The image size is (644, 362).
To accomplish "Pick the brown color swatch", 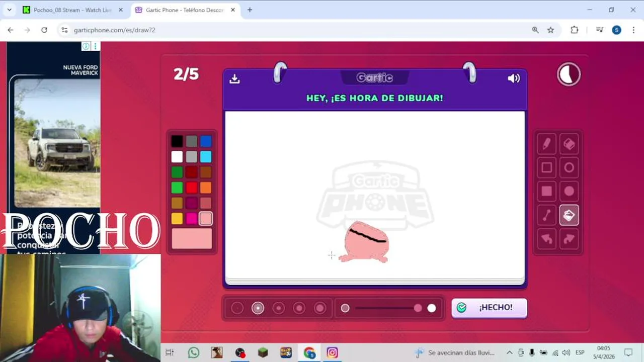I will click(206, 172).
